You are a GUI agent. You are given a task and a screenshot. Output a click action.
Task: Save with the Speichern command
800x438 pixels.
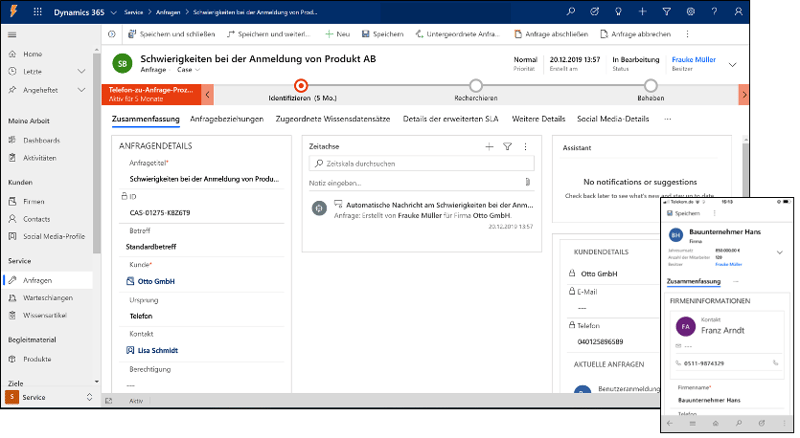tap(383, 34)
